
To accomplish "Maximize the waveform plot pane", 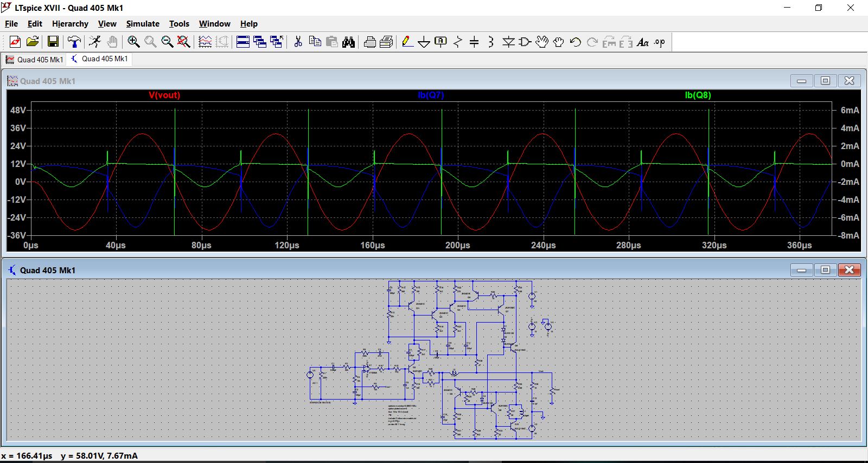I will pos(825,81).
